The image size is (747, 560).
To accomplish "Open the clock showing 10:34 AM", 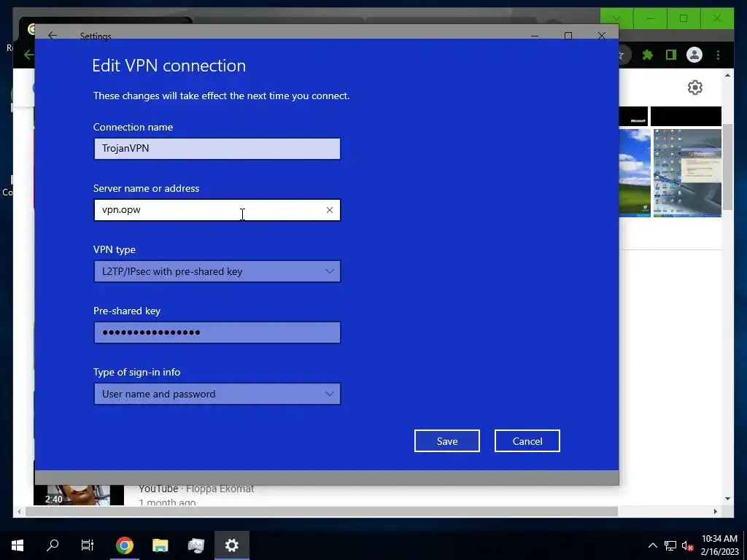I will 719,545.
